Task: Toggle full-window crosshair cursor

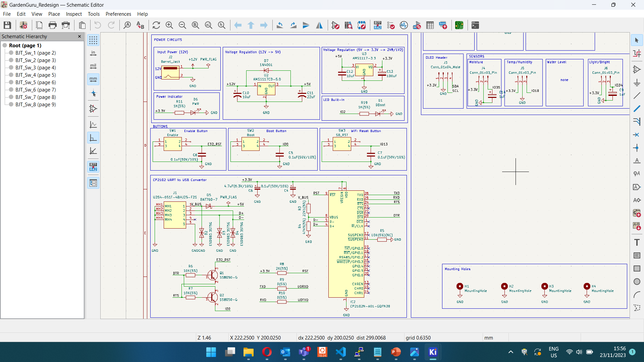Action: pyautogui.click(x=93, y=94)
